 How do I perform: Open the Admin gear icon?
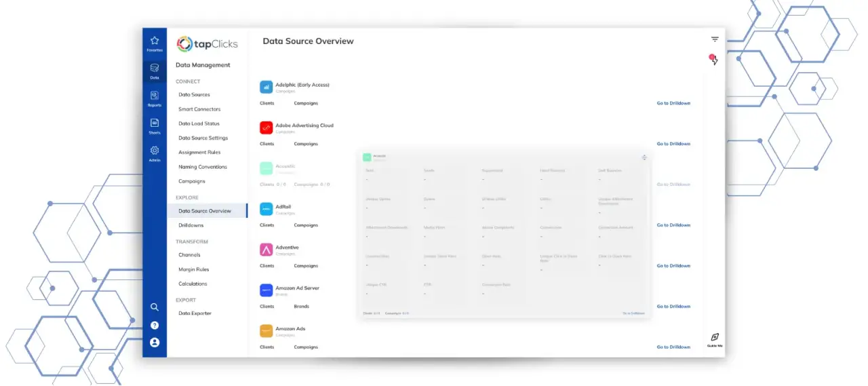click(x=155, y=151)
